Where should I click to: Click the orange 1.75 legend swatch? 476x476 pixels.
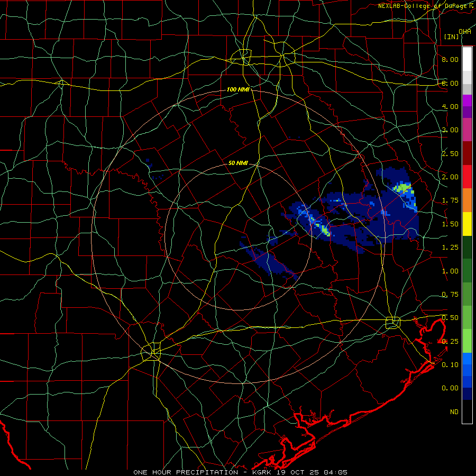tap(467, 200)
